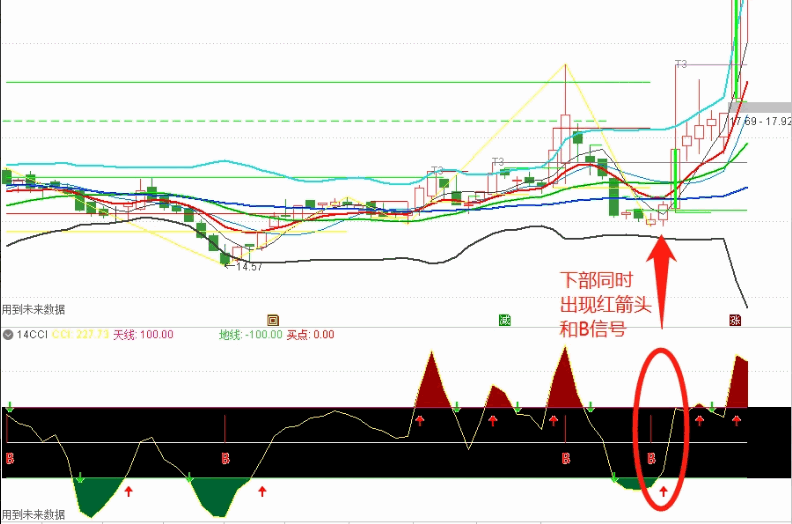Click the 17.69 - 17.92 price range label

(759, 121)
